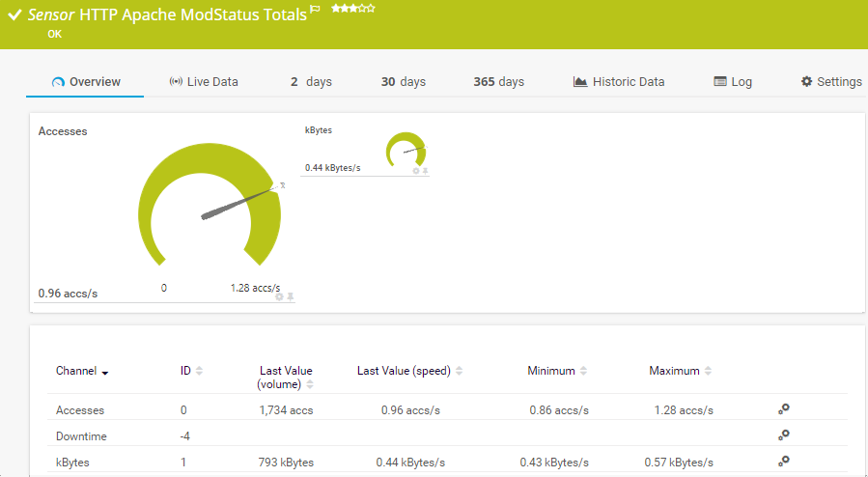Viewport: 868px width, 477px height.
Task: Sort table by Maximum column
Action: click(680, 371)
